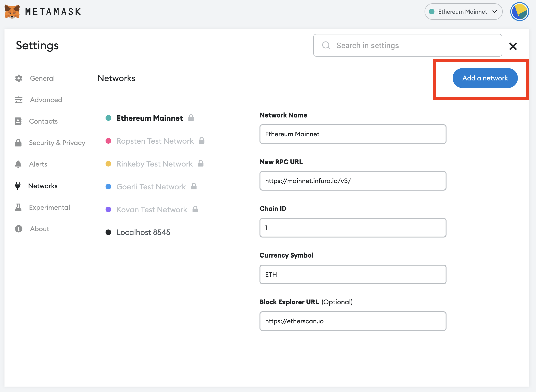Open the Ethereum Mainnet network dropdown
Viewport: 536px width, 392px height.
[x=463, y=12]
